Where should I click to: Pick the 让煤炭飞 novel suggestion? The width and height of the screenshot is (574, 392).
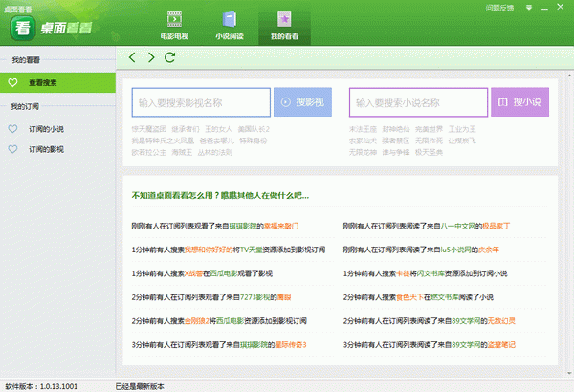tap(462, 141)
